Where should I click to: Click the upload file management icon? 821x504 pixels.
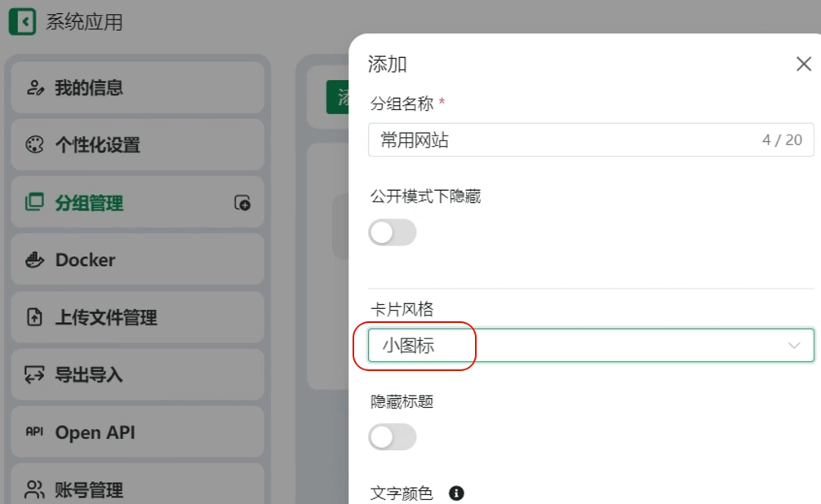pyautogui.click(x=34, y=317)
